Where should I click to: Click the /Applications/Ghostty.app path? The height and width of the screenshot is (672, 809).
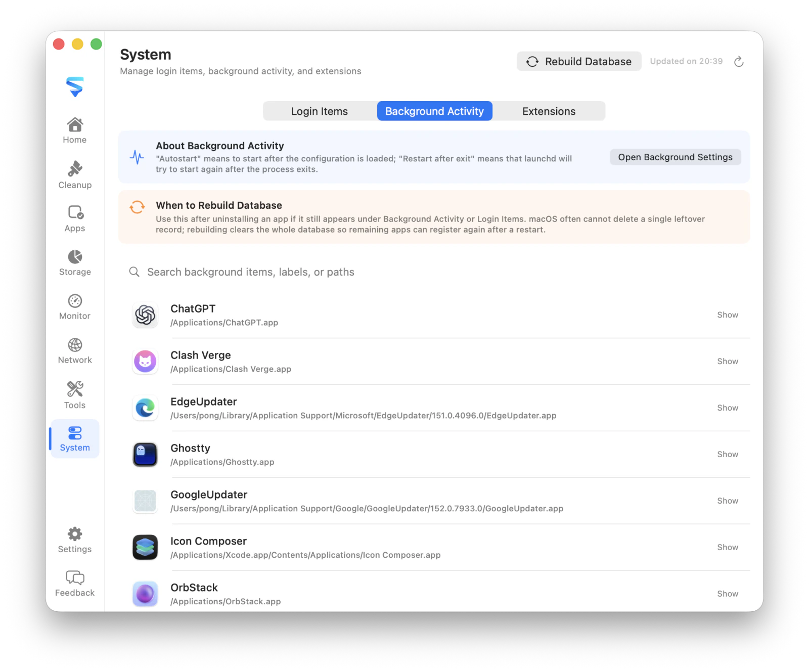222,462
